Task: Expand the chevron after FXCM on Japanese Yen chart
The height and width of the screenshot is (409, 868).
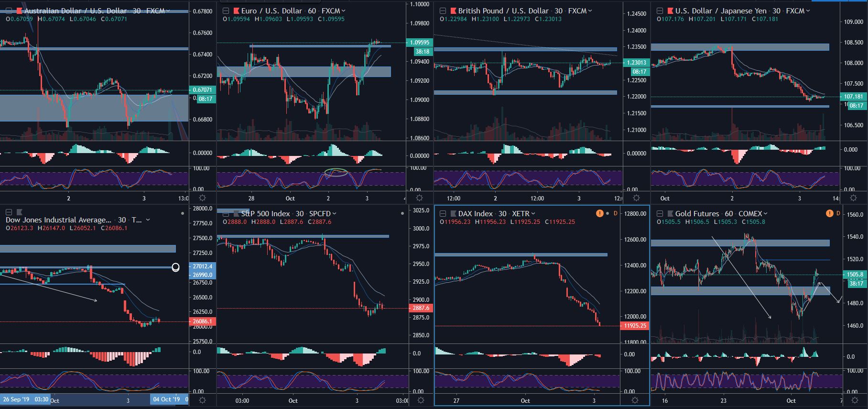Action: click(808, 11)
